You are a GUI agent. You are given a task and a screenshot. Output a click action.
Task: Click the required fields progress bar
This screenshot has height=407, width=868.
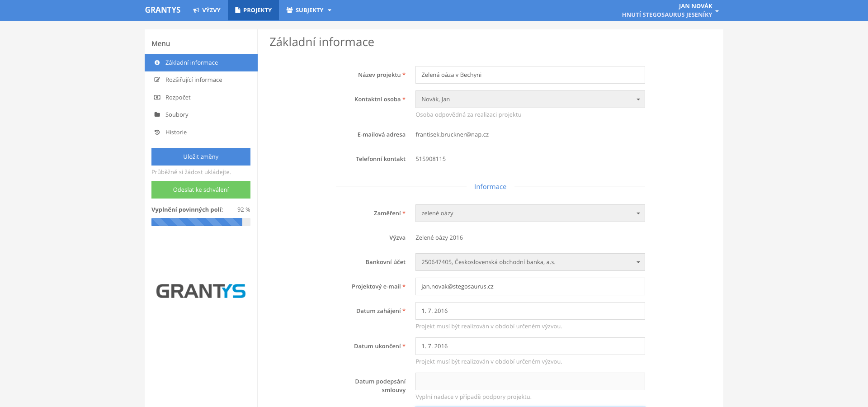click(x=201, y=222)
